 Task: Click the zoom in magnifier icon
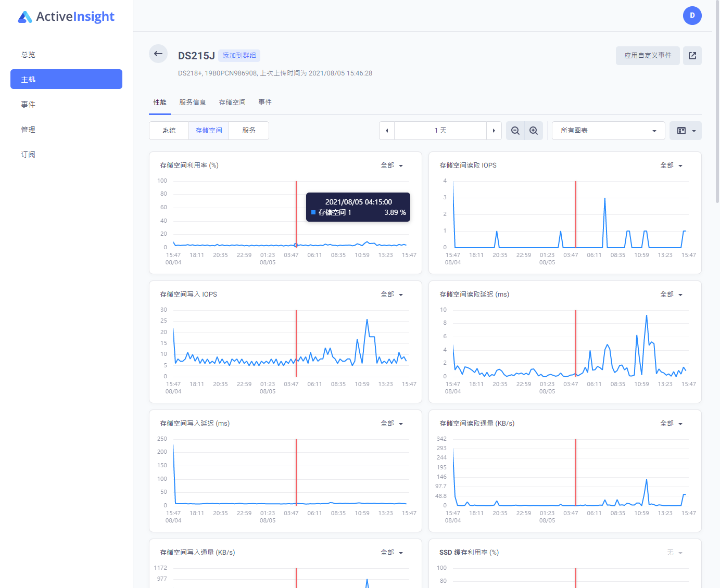(x=534, y=131)
